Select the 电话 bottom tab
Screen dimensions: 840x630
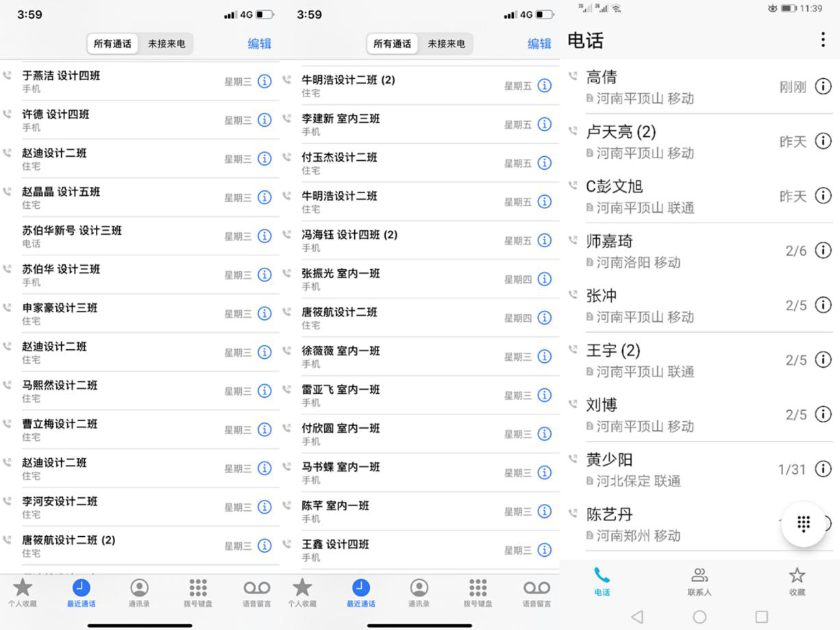pos(602,581)
